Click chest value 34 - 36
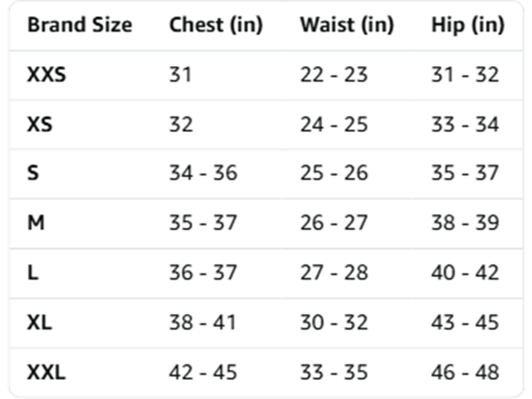 (x=204, y=174)
